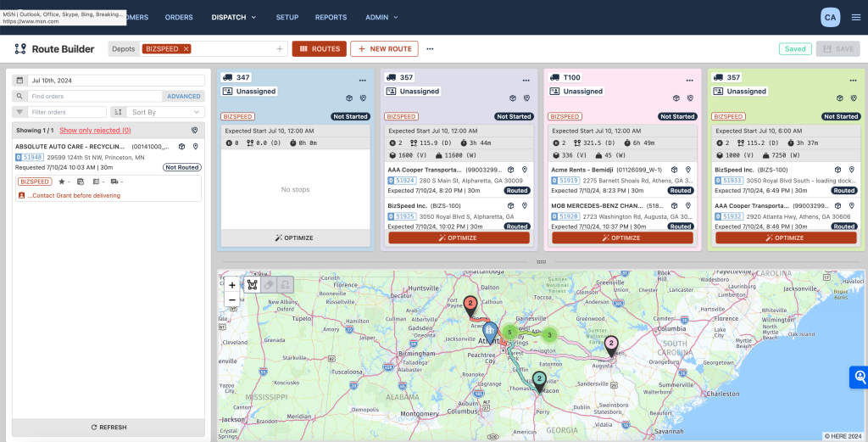Activate the route network tool on map toolbar
The height and width of the screenshot is (442, 868).
[x=253, y=285]
